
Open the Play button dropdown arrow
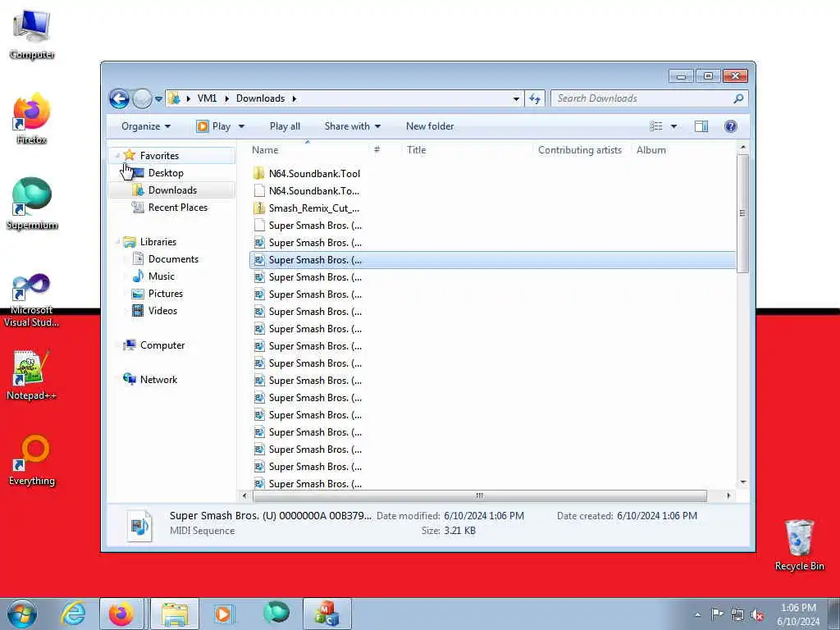pyautogui.click(x=242, y=126)
